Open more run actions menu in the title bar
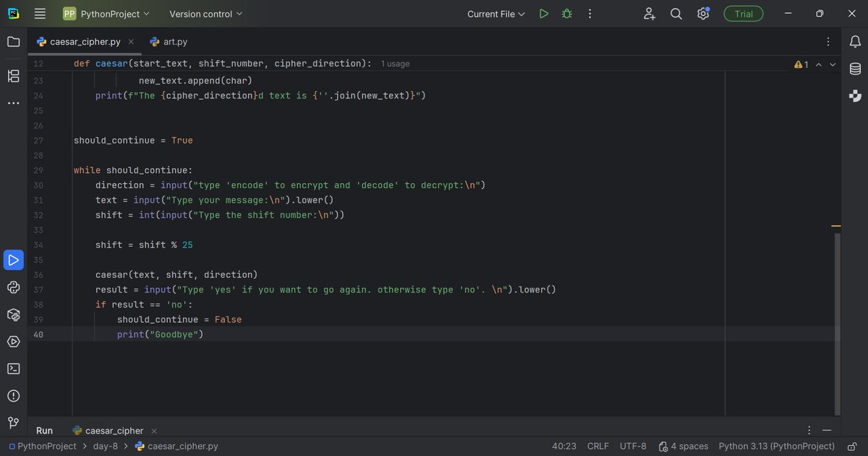This screenshot has width=868, height=456. (x=590, y=14)
